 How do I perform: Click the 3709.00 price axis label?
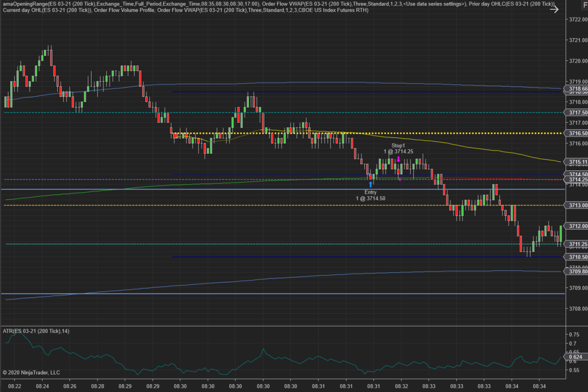click(x=578, y=288)
